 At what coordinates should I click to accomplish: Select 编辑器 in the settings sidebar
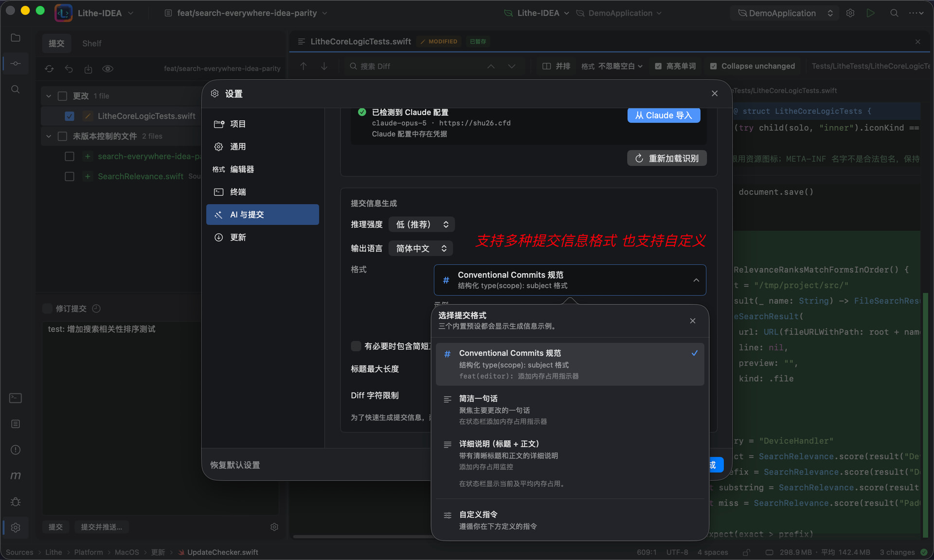pos(263,169)
